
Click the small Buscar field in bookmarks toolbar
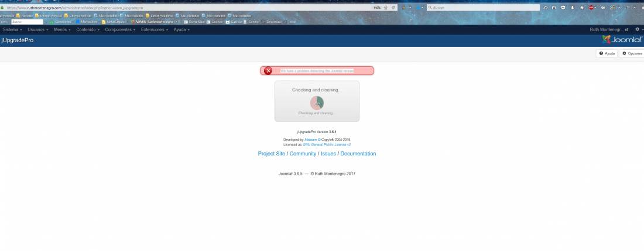tap(27, 21)
